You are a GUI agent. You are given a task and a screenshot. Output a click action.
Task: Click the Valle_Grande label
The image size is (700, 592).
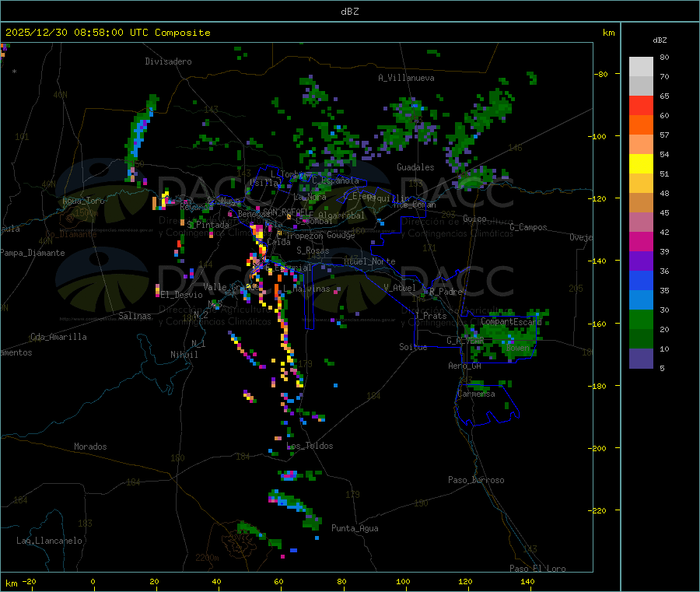[x=230, y=287]
